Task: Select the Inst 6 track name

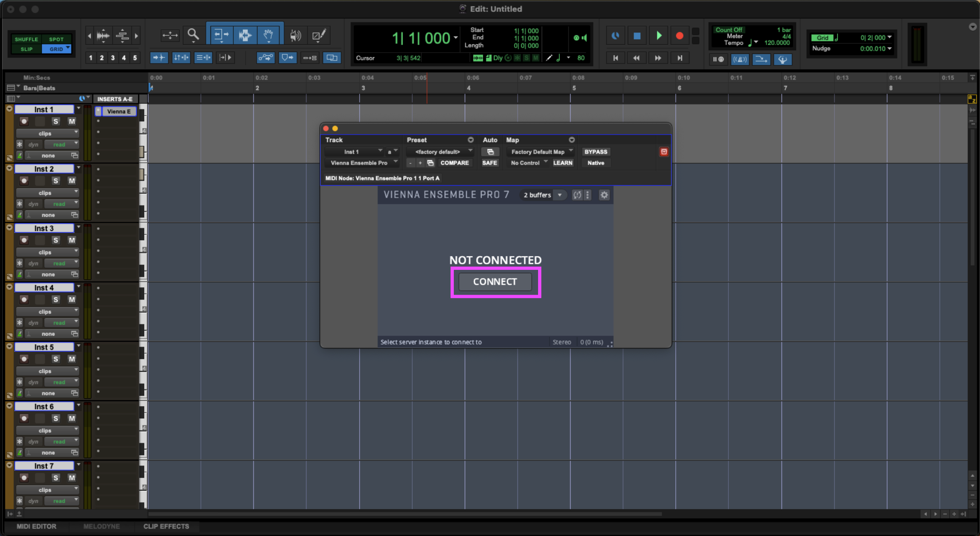Action: pyautogui.click(x=44, y=407)
